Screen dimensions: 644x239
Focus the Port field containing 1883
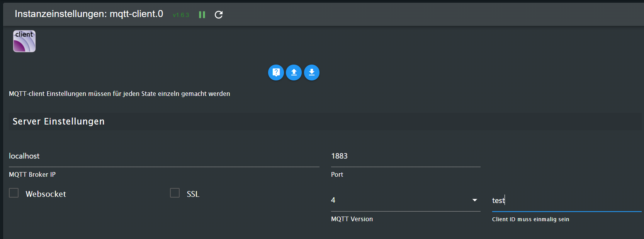(x=406, y=156)
